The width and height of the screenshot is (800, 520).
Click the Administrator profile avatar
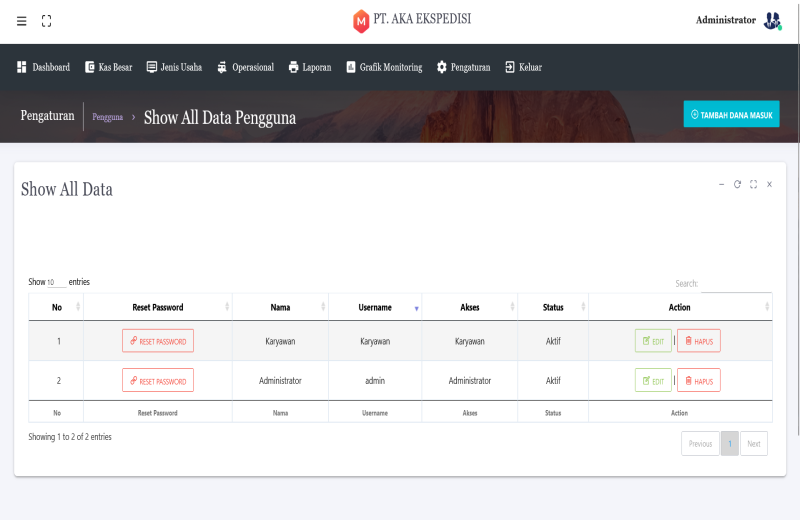point(772,21)
